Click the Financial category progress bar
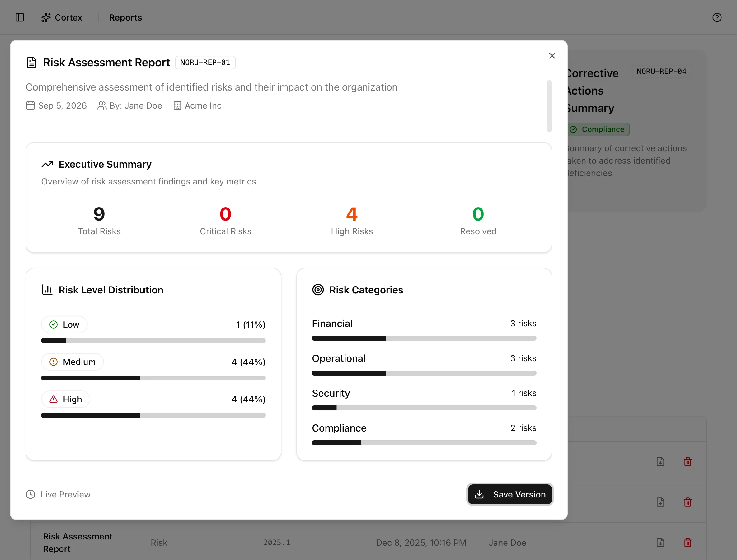 (424, 338)
